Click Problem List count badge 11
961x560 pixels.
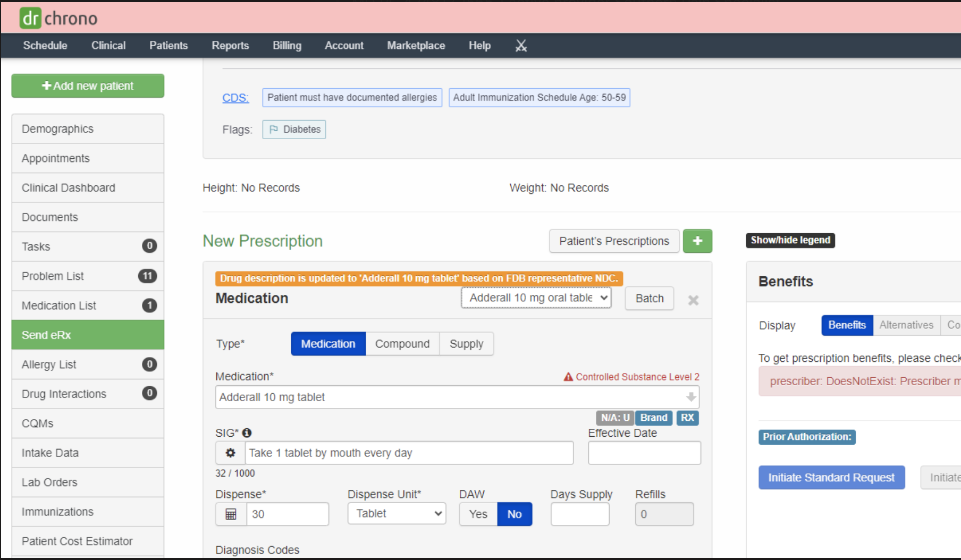[147, 276]
